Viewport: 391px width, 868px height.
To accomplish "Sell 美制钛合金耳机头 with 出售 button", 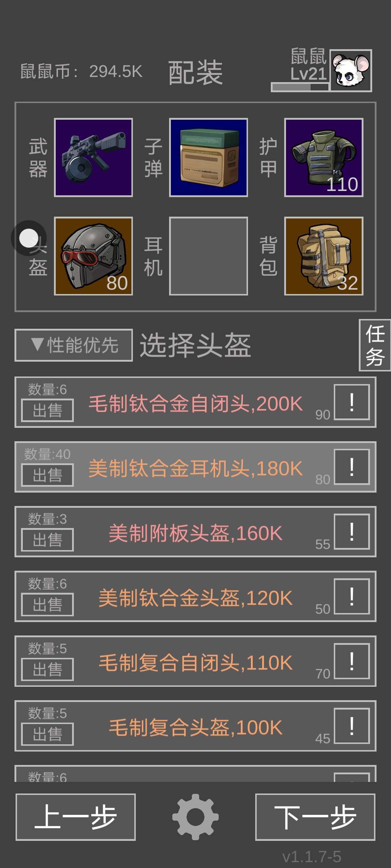I will click(x=47, y=475).
